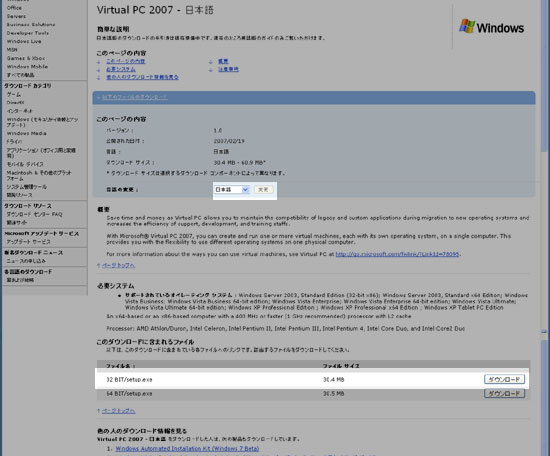This screenshot has width=550, height=456.
Task: Open すべての製品 link in sidebar
Action: (20, 75)
